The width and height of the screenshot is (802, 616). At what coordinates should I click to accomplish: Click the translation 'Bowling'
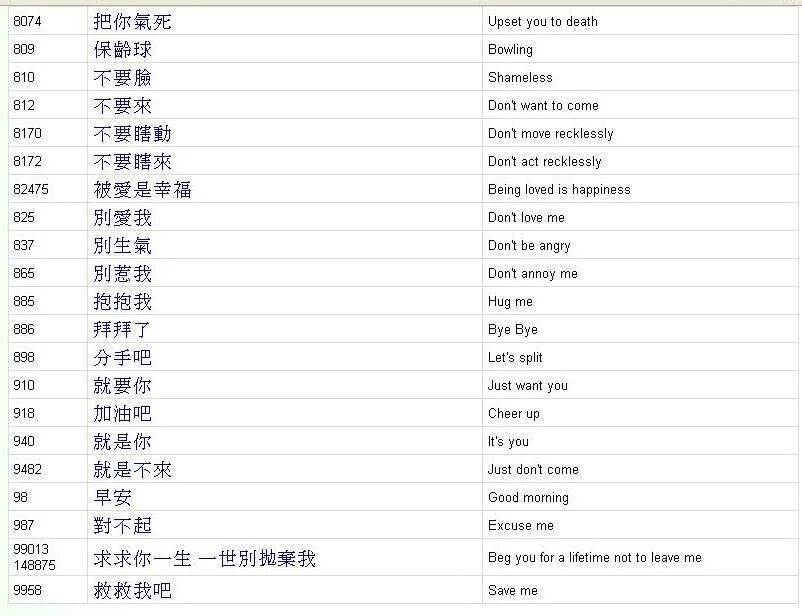[510, 50]
